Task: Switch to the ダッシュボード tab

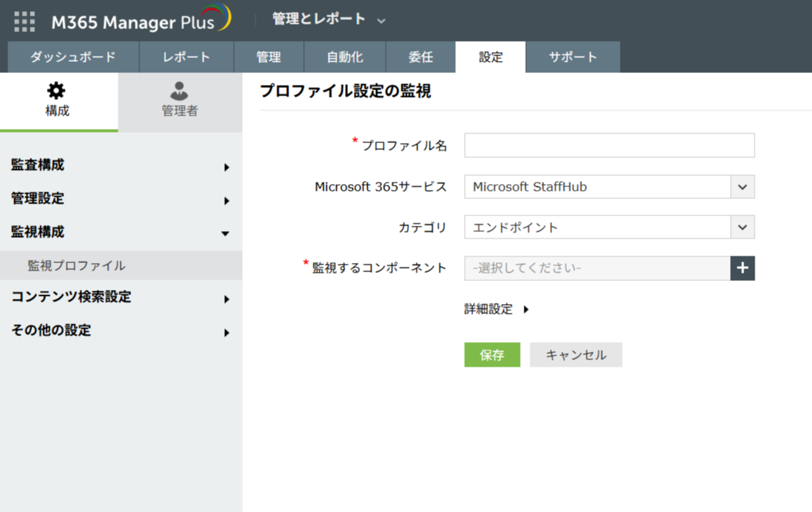Action: pyautogui.click(x=73, y=57)
